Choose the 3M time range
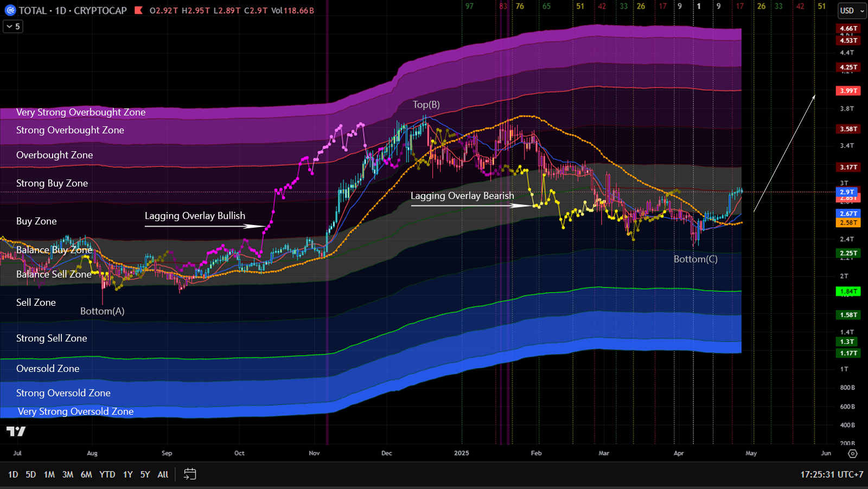The image size is (868, 489). tap(68, 474)
